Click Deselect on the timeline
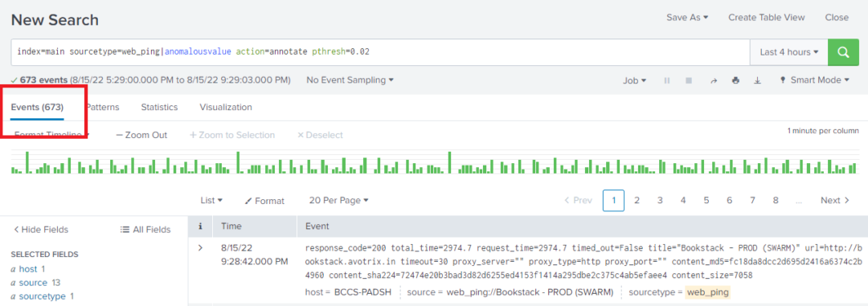 click(x=321, y=135)
